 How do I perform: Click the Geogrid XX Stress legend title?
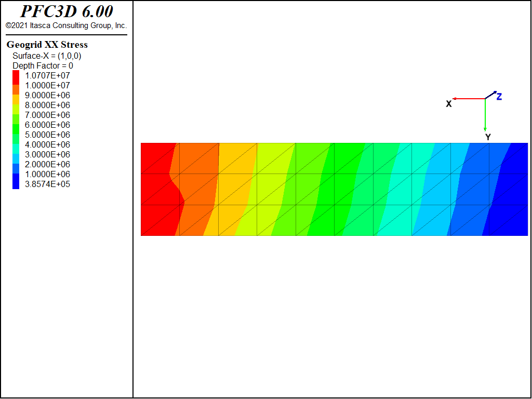47,45
